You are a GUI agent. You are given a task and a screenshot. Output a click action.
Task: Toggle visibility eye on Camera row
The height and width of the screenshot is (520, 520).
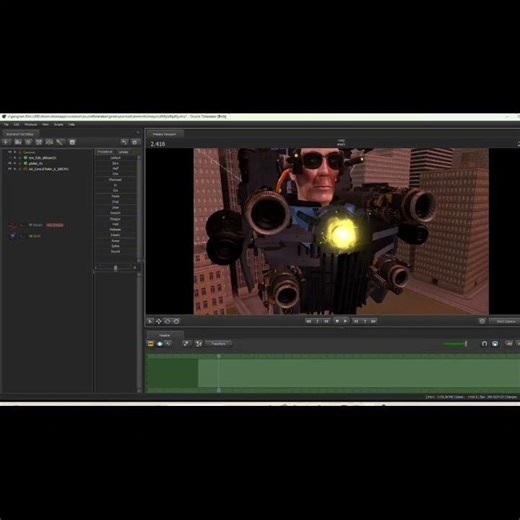tap(10, 152)
